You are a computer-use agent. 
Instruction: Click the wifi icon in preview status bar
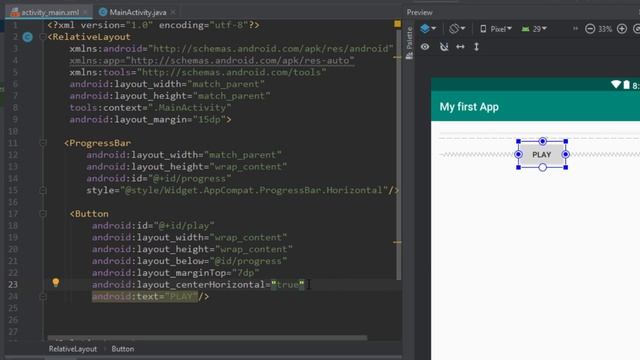tap(616, 84)
